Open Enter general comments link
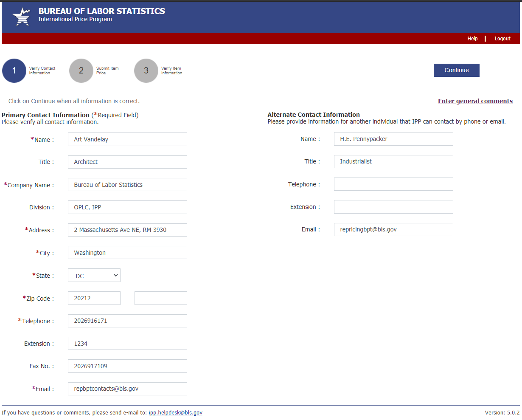Viewport: 522px width, 420px height. pyautogui.click(x=475, y=101)
